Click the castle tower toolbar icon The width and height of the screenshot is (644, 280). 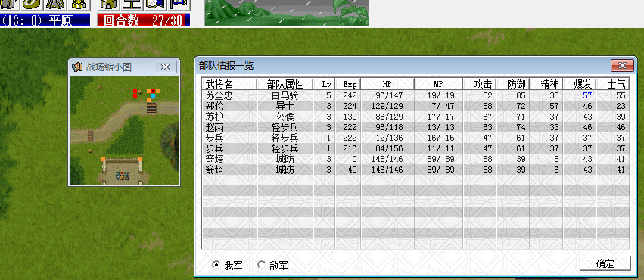109,5
